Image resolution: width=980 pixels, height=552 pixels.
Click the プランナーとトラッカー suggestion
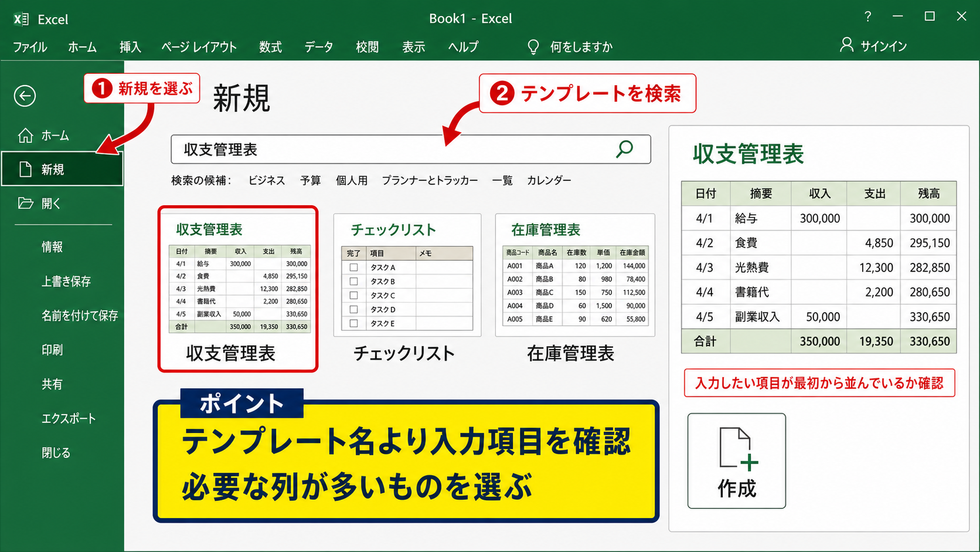(430, 181)
